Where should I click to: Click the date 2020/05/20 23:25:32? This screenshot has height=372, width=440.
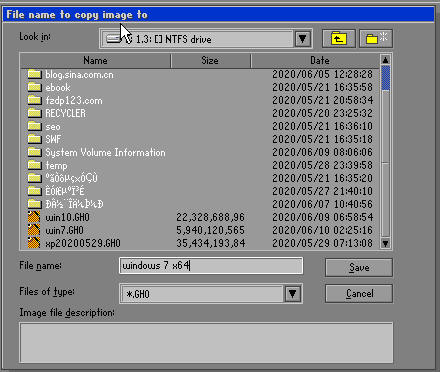[x=322, y=113]
